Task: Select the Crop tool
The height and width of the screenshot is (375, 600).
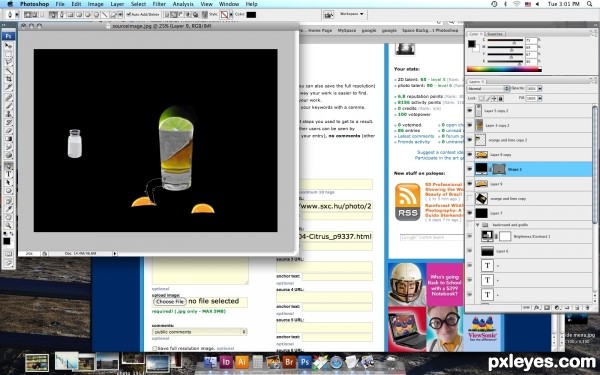Action: pyautogui.click(x=8, y=79)
